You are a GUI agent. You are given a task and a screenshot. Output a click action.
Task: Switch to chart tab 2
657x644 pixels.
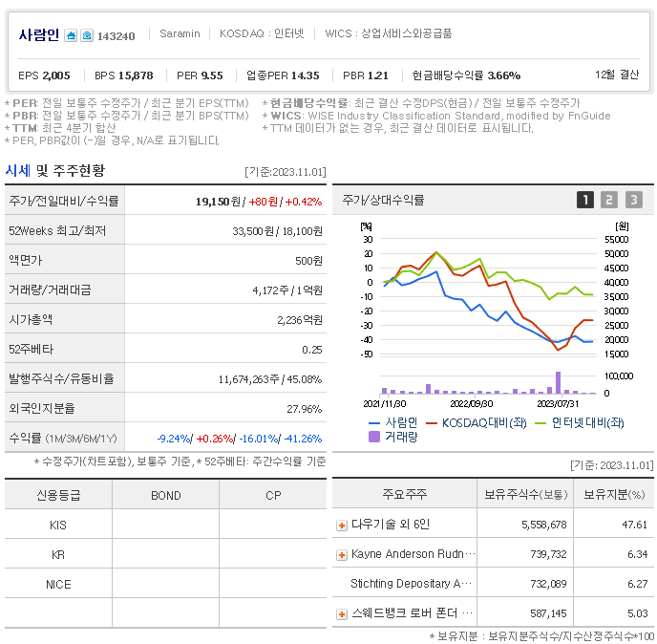pos(609,200)
